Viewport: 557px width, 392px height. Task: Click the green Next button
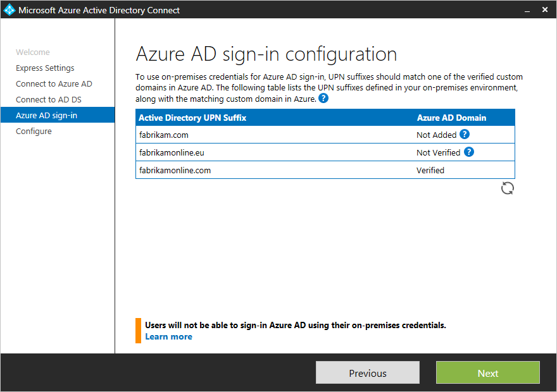(488, 372)
